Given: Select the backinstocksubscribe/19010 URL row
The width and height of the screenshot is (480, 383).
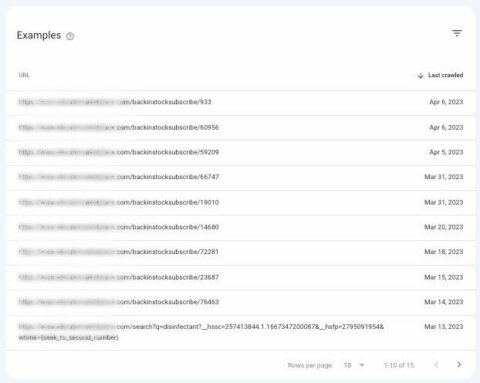Looking at the screenshot, I should [241, 203].
